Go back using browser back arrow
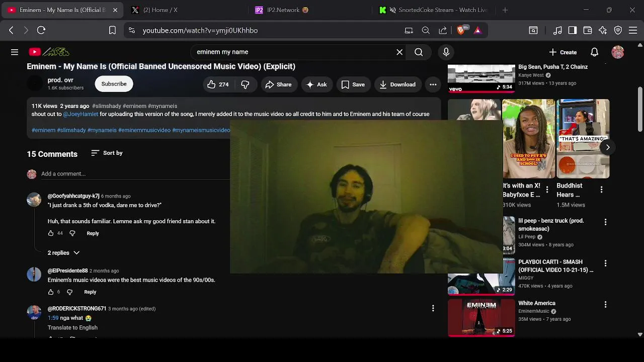This screenshot has height=362, width=644. click(11, 30)
